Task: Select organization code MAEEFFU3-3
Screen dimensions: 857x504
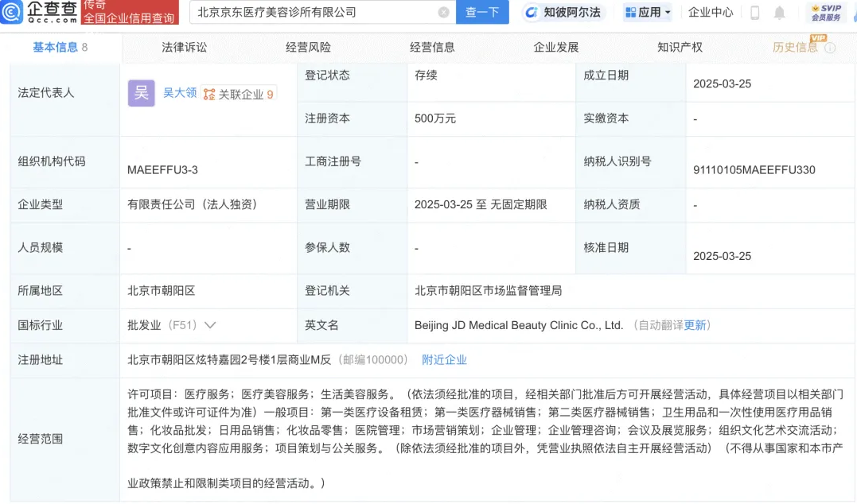Action: point(162,170)
